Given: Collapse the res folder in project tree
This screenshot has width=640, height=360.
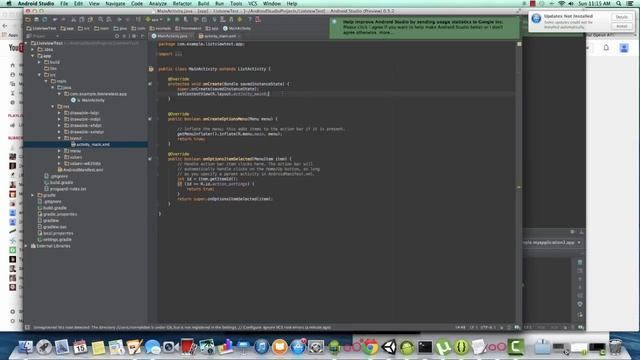Looking at the screenshot, I should pos(53,107).
